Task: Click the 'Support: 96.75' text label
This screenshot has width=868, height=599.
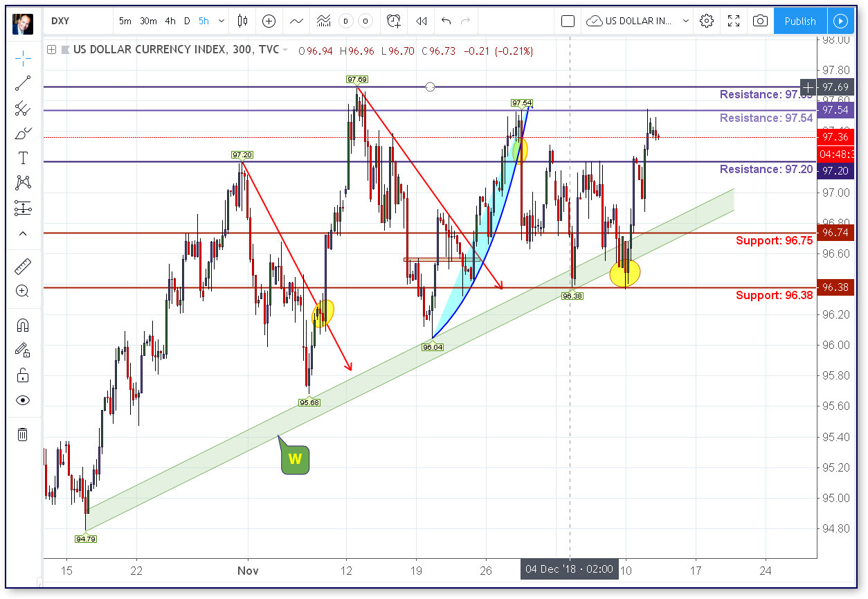Action: tap(774, 241)
